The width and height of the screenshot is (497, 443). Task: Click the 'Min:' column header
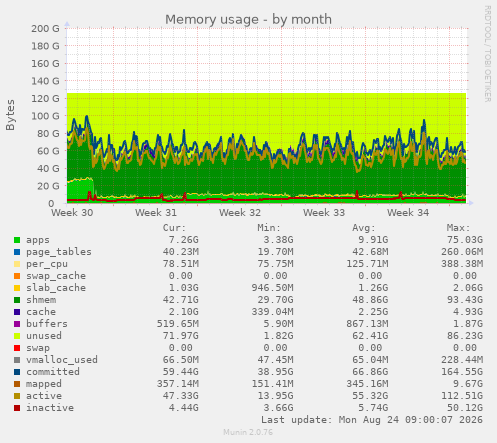[269, 228]
